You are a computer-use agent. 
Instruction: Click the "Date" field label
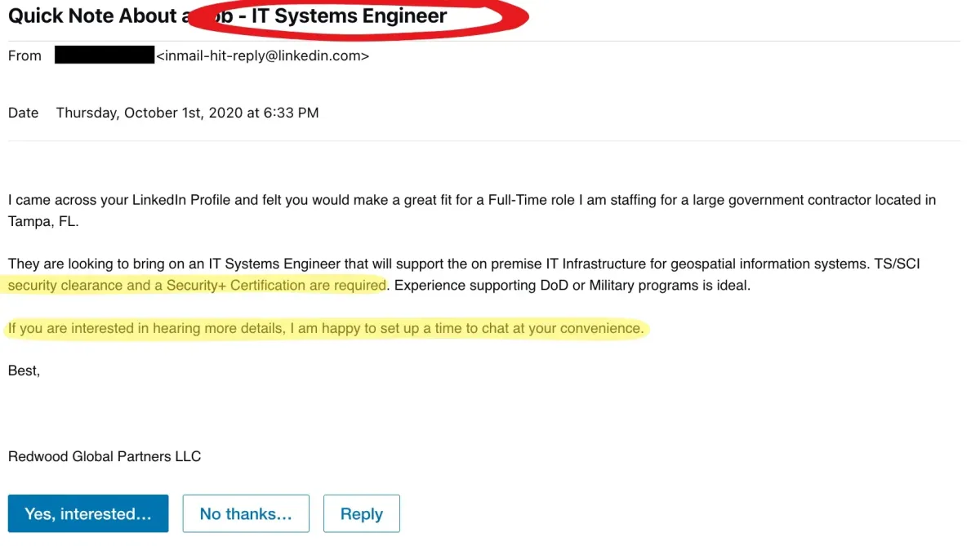coord(24,113)
